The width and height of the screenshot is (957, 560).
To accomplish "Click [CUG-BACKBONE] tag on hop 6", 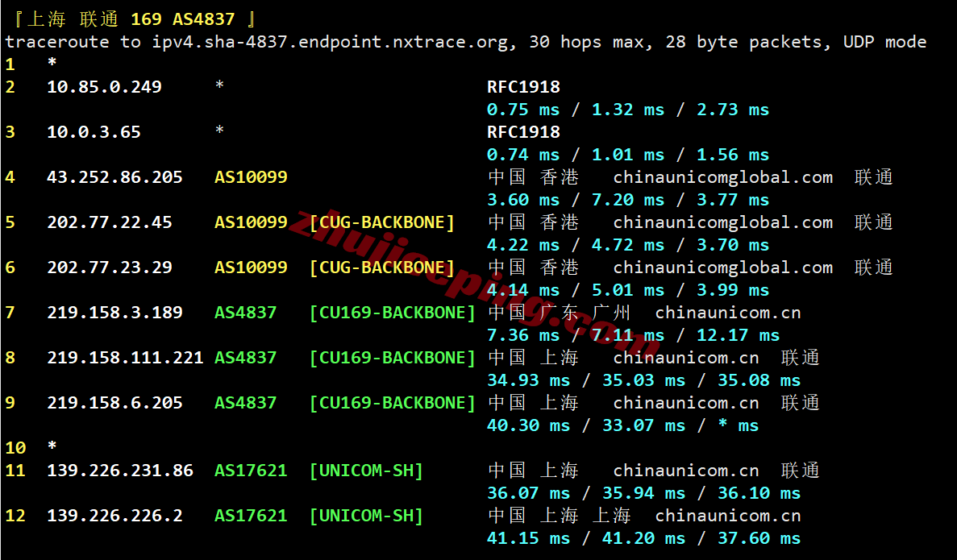I will pos(382,268).
